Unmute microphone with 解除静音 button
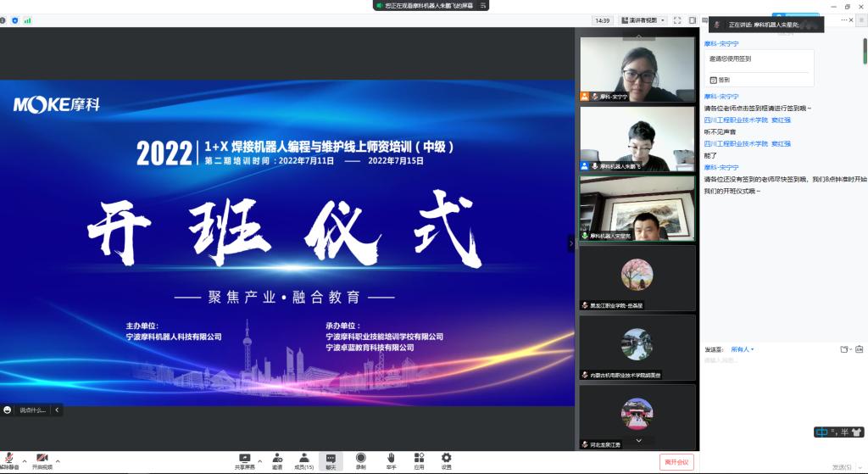Image resolution: width=868 pixels, height=474 pixels. click(x=9, y=460)
